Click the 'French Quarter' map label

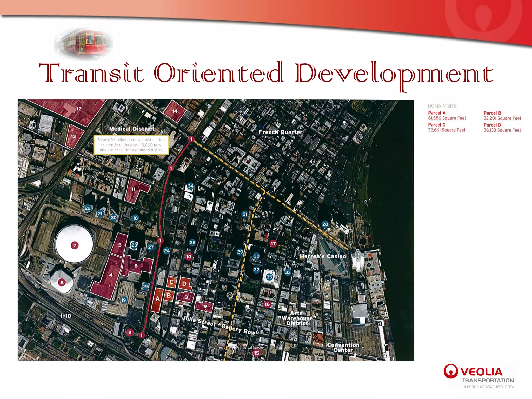coord(281,132)
